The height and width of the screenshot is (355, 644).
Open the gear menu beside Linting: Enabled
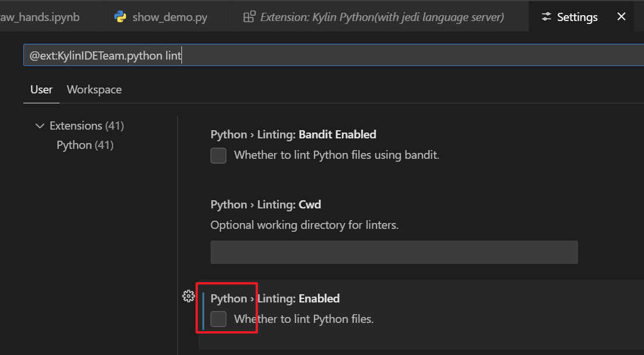tap(188, 296)
